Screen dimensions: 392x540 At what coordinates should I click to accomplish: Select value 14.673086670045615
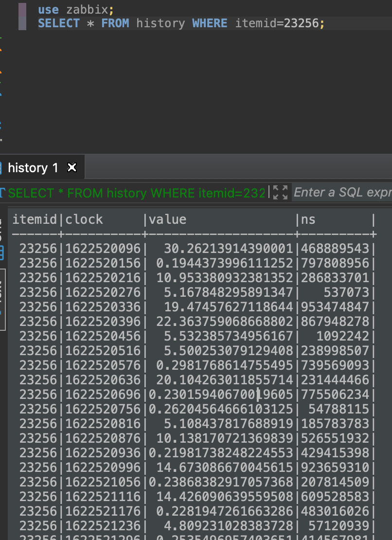click(x=224, y=468)
